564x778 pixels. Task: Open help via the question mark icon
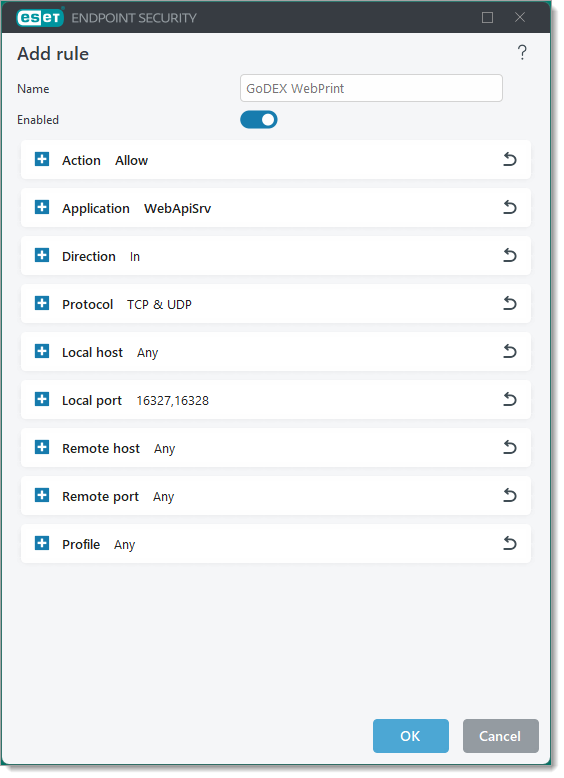pyautogui.click(x=522, y=52)
